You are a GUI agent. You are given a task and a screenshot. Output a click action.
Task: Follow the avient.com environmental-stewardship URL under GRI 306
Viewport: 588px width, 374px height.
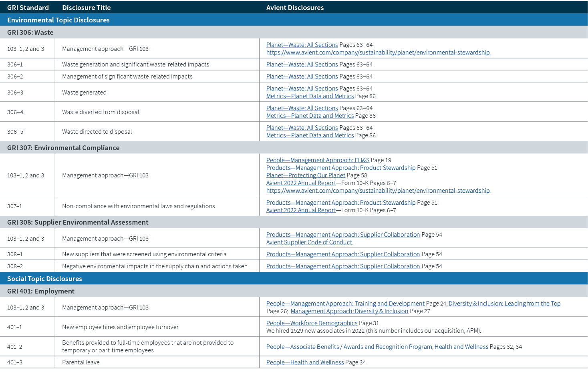[x=377, y=52]
